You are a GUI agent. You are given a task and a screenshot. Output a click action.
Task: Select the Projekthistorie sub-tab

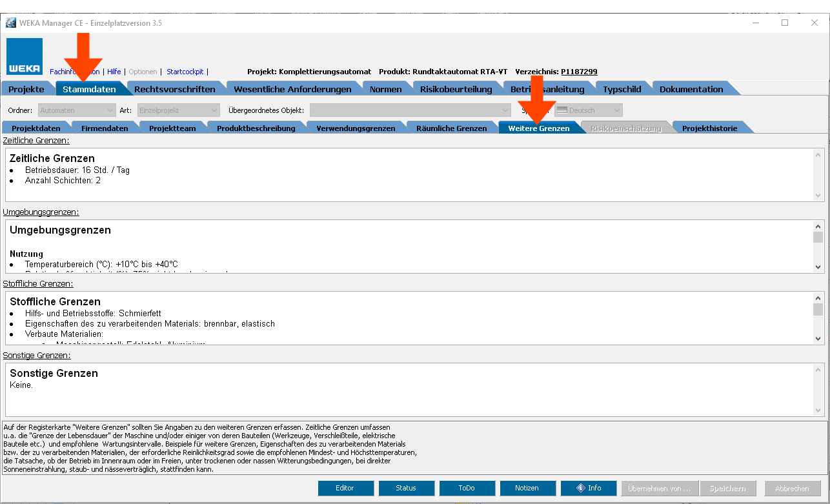coord(709,128)
